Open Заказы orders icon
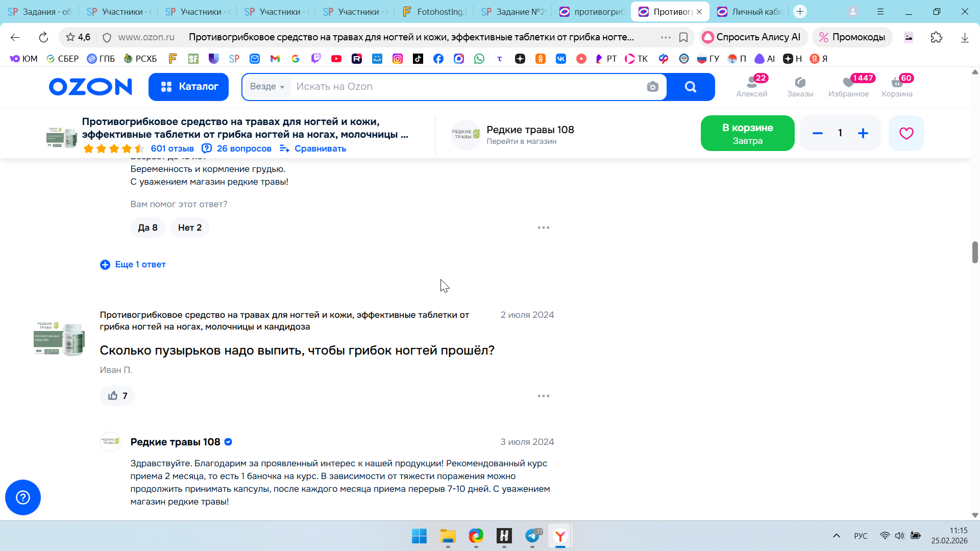 [x=800, y=86]
